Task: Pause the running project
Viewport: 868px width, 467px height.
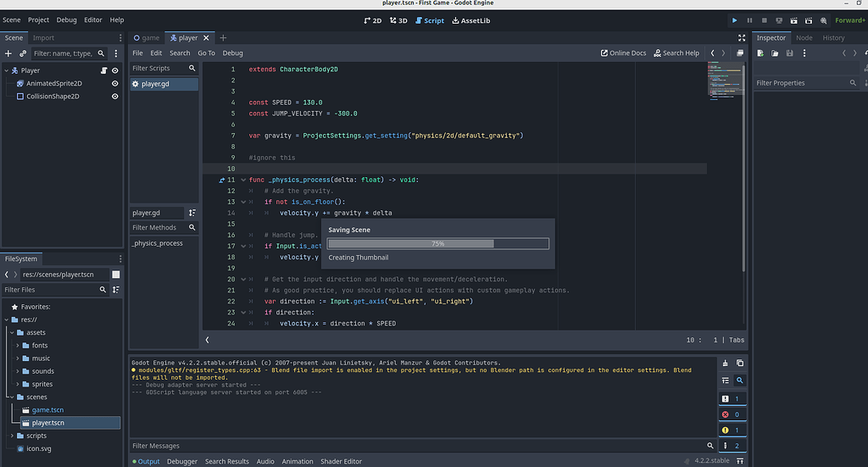Action: (x=749, y=20)
